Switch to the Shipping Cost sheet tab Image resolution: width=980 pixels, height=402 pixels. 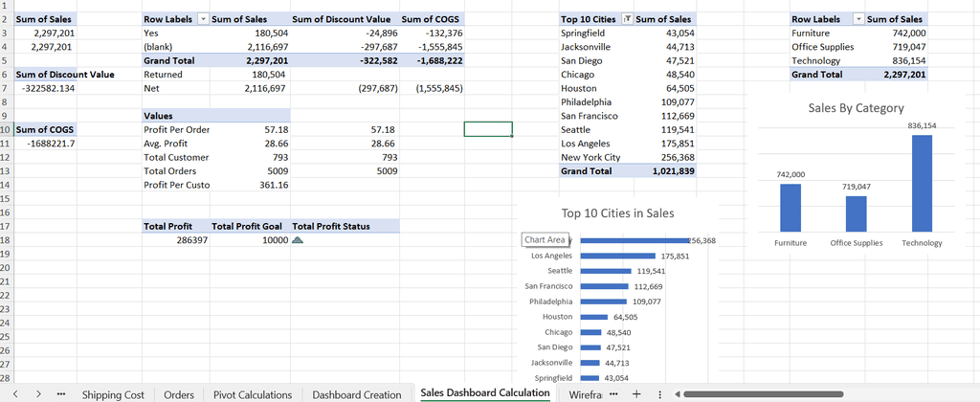pos(113,394)
